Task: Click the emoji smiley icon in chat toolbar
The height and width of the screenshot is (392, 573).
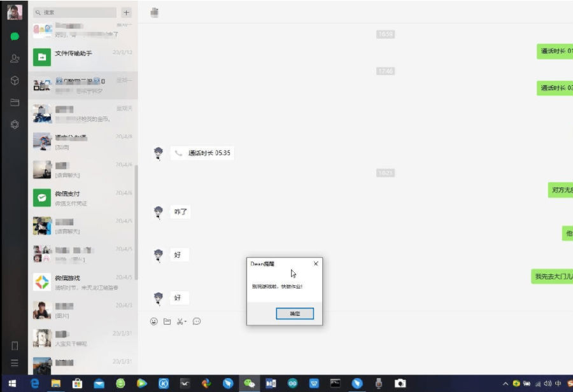Action: click(x=153, y=321)
